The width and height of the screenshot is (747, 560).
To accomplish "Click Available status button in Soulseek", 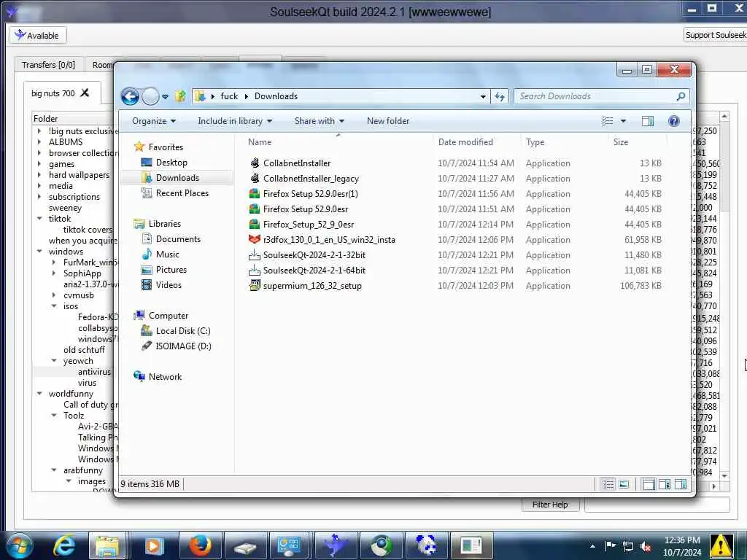I will tap(38, 35).
